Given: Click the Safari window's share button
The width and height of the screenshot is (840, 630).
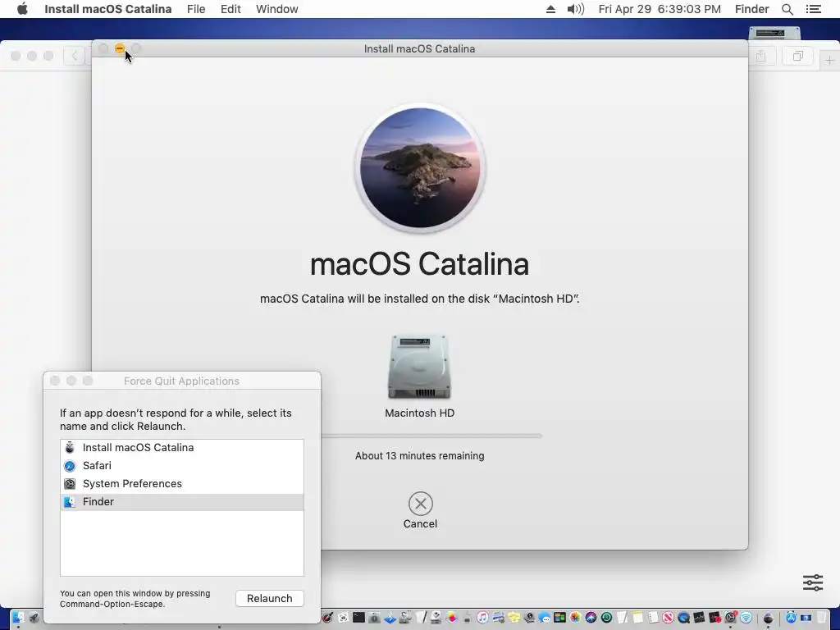Looking at the screenshot, I should pyautogui.click(x=761, y=56).
